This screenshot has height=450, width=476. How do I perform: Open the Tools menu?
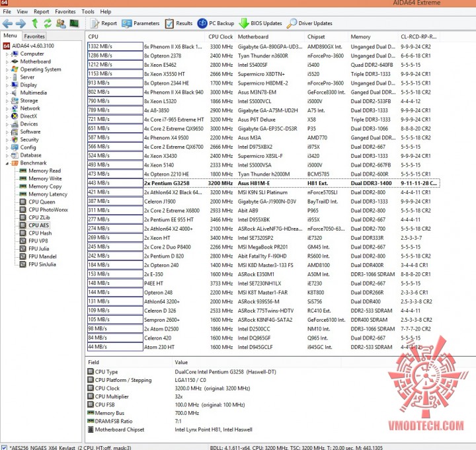click(x=88, y=11)
